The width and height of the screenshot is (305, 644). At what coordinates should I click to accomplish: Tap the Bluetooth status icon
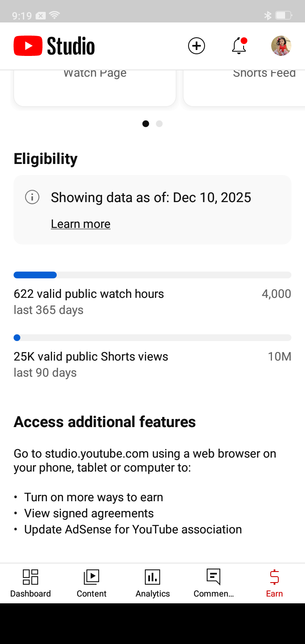click(x=268, y=16)
